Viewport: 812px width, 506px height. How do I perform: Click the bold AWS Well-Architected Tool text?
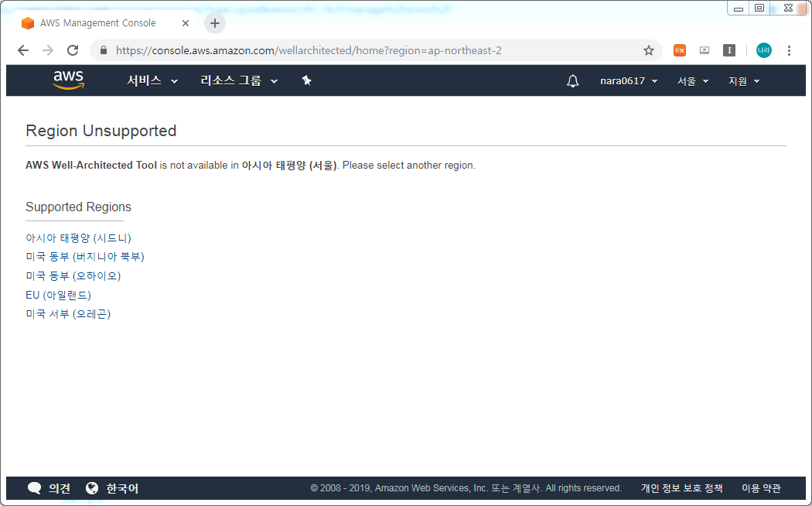tap(91, 166)
